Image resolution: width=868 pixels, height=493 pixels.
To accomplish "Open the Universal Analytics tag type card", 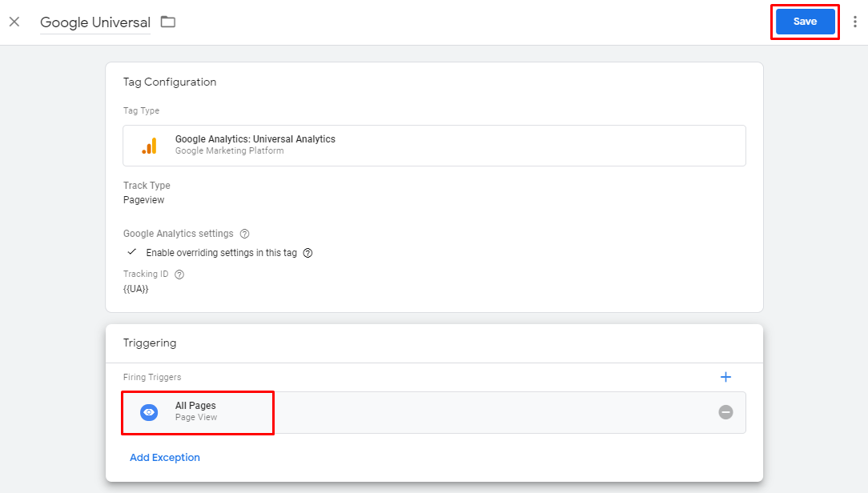I will [434, 145].
